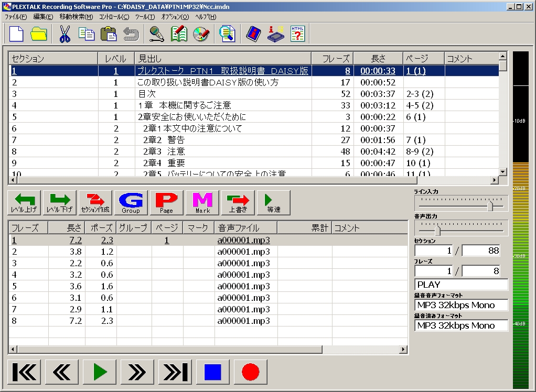
Task: Create a new project with the blank page icon
Action: click(16, 34)
